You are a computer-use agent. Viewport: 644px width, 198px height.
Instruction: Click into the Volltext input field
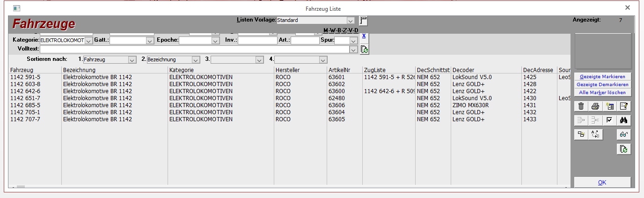pyautogui.click(x=195, y=49)
